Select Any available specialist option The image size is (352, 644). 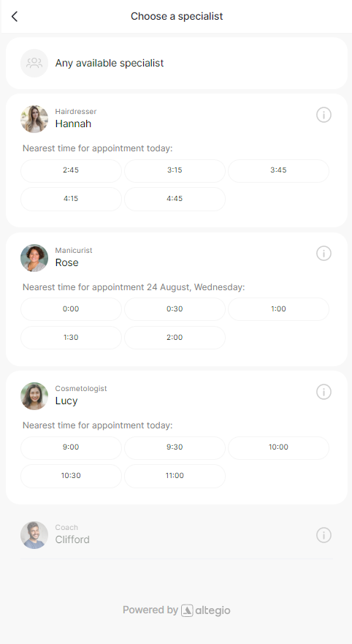coord(177,64)
